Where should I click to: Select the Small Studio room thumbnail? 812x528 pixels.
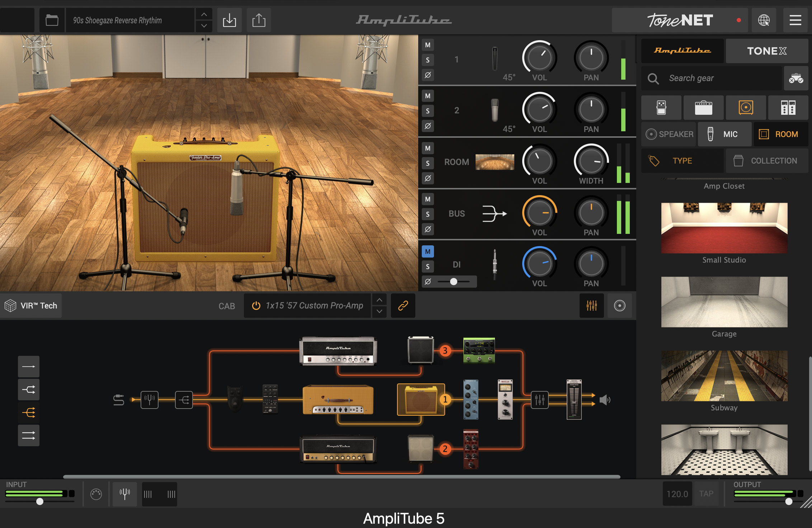[724, 228]
